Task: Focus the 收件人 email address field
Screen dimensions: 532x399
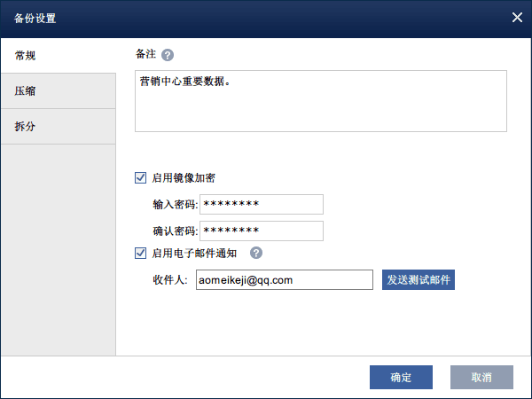Action: [x=285, y=280]
